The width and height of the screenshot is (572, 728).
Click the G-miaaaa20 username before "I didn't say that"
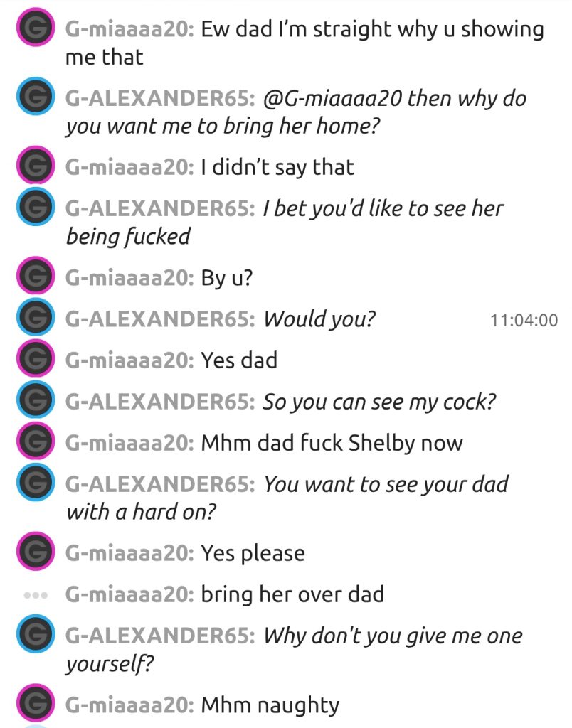[129, 166]
